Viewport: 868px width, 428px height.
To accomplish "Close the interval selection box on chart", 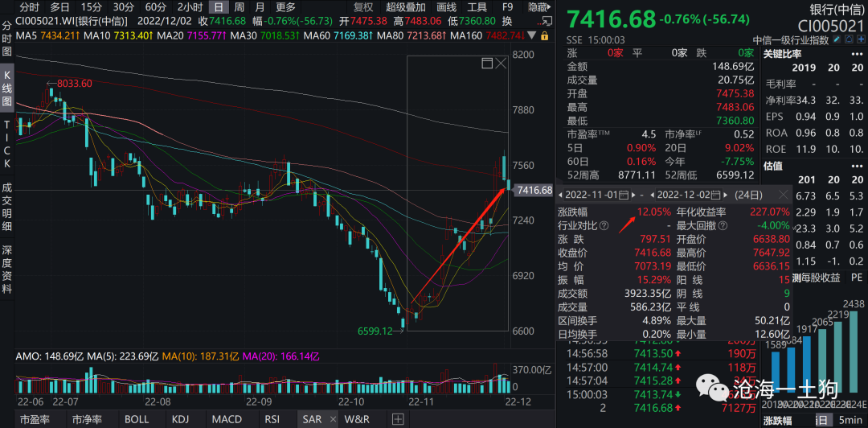I will pos(501,63).
